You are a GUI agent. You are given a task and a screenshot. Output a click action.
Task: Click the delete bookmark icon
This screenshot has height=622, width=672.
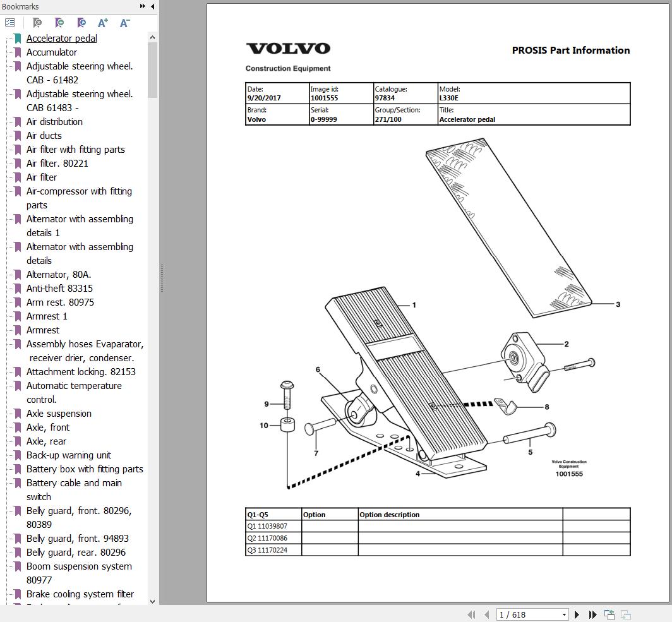pyautogui.click(x=37, y=22)
